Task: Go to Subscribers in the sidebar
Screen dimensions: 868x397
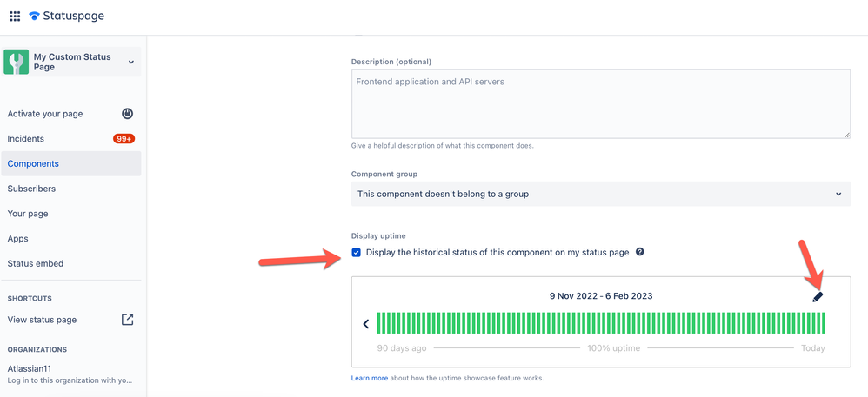Action: (31, 189)
